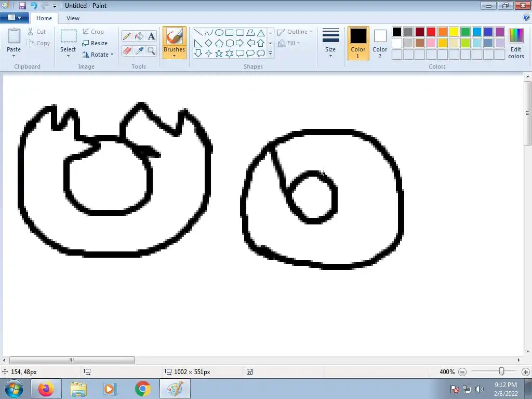Pick the purple color swatch
Screen dimensions: 532x399
point(500,32)
